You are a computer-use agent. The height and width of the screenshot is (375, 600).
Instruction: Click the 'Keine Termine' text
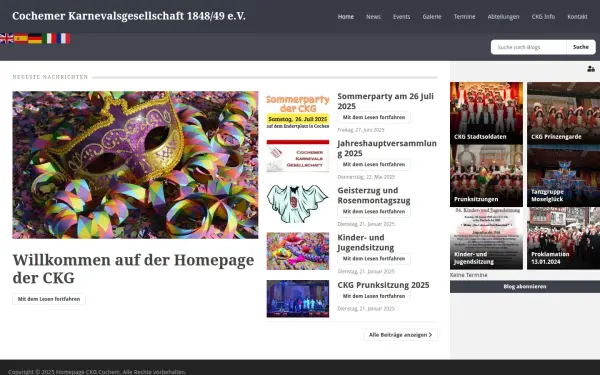point(469,275)
